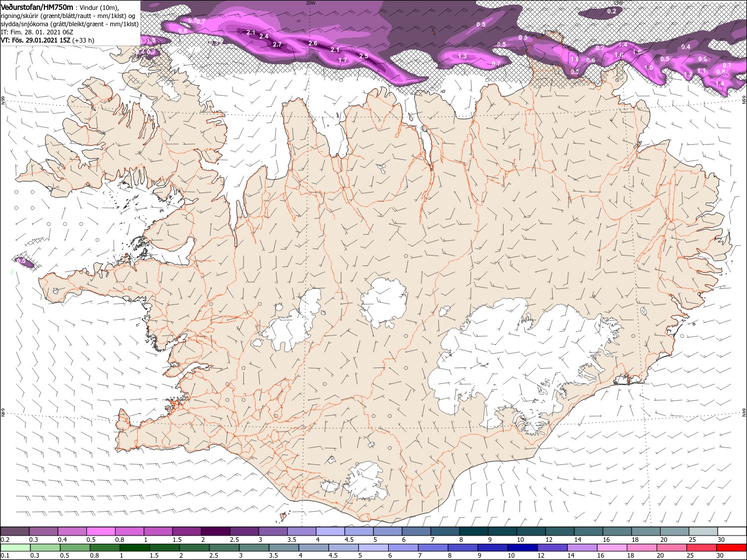Image resolution: width=747 pixels, height=560 pixels.
Task: Click the 2.4 snowfall value on map
Action: coord(263,37)
